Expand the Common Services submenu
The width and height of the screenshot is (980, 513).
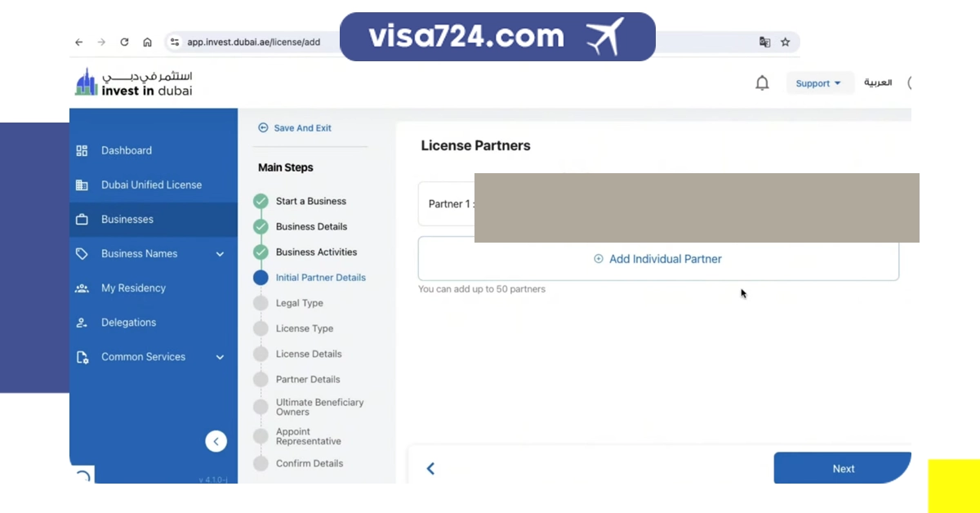tap(220, 357)
